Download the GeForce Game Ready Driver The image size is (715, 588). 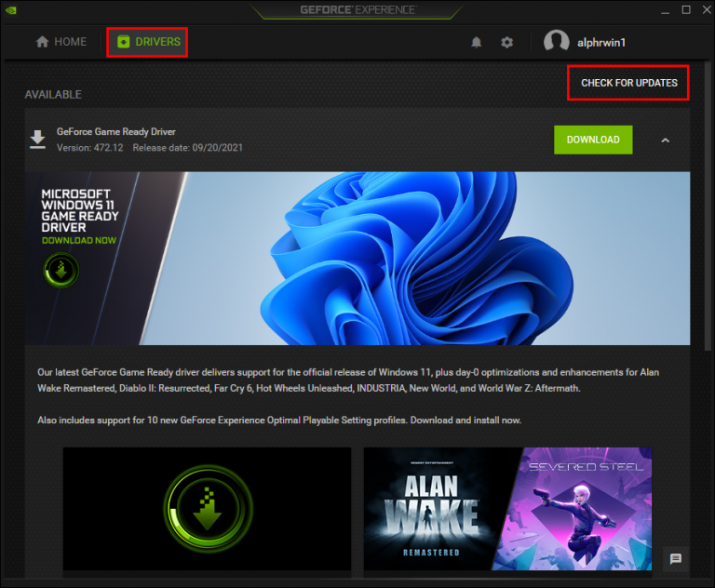(593, 140)
